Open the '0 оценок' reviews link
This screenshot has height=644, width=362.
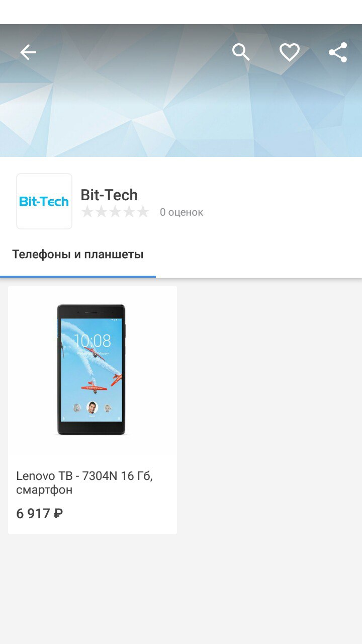[182, 212]
